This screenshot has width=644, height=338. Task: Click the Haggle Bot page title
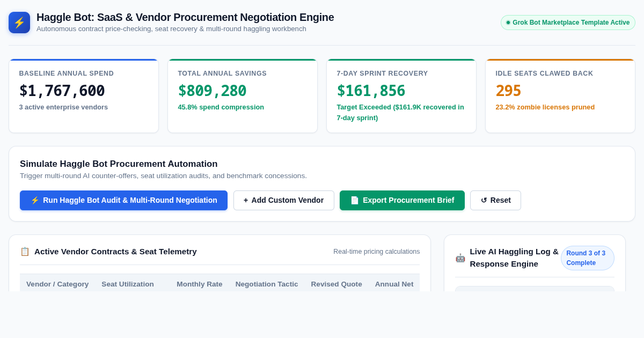tap(185, 17)
